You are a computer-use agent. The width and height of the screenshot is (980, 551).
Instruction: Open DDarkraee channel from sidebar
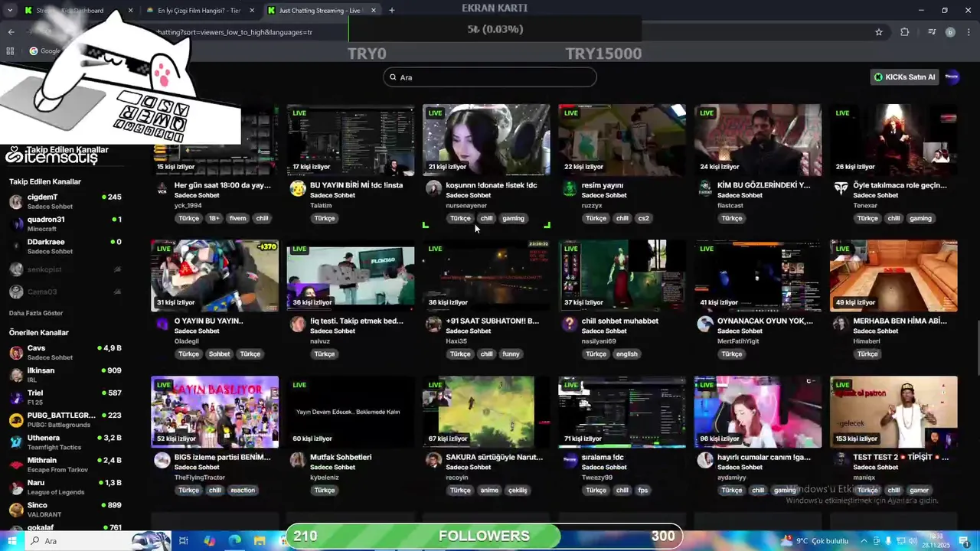65,246
